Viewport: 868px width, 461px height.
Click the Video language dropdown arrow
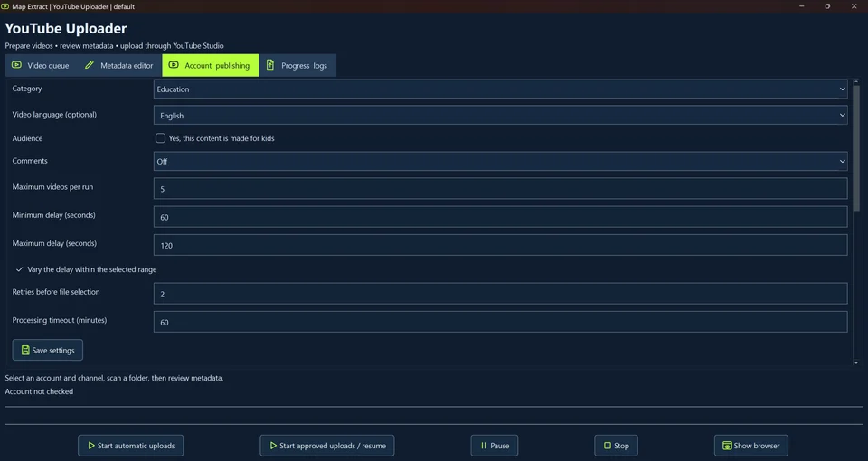pos(842,115)
